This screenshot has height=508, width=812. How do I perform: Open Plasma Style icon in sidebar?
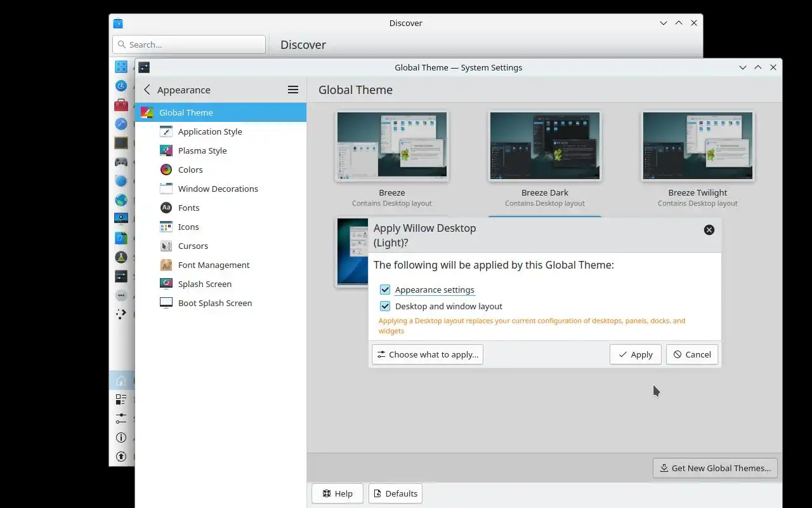click(x=166, y=150)
